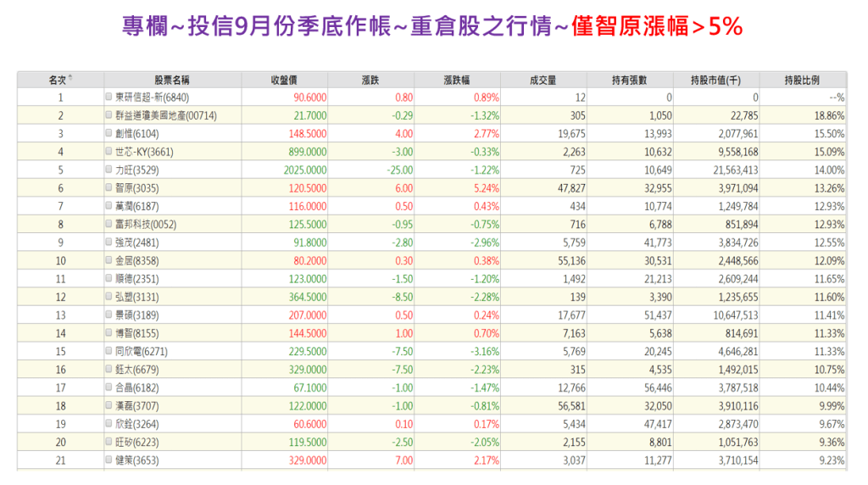Check the box for 智原(3035)
Image resolution: width=868 pixels, height=485 pixels.
pos(108,188)
